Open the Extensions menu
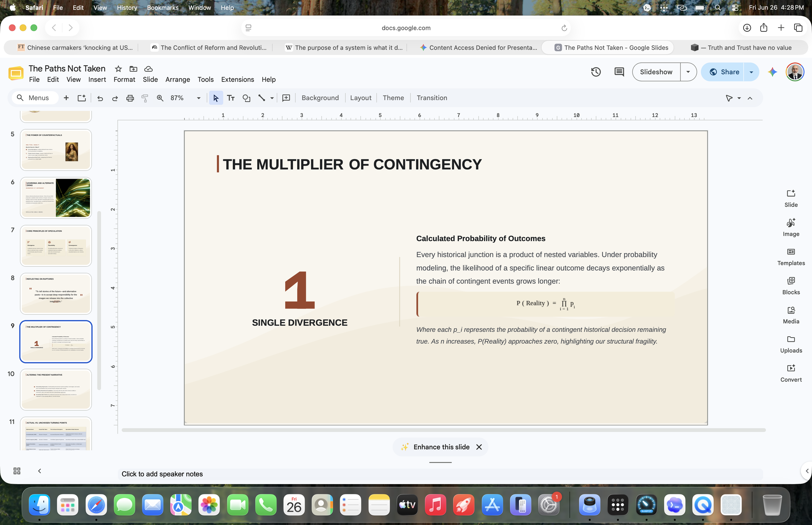 [x=237, y=79]
